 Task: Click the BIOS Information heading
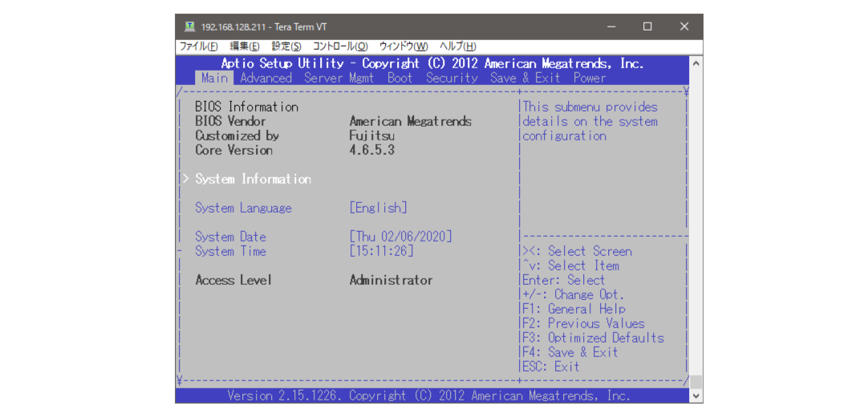(x=246, y=107)
